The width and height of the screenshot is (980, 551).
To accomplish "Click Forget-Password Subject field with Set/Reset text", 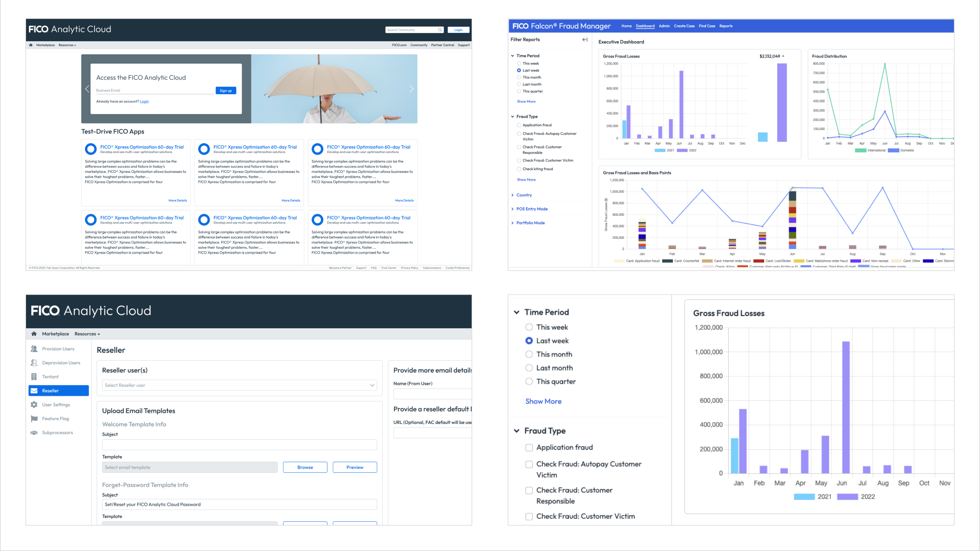I will [x=240, y=504].
